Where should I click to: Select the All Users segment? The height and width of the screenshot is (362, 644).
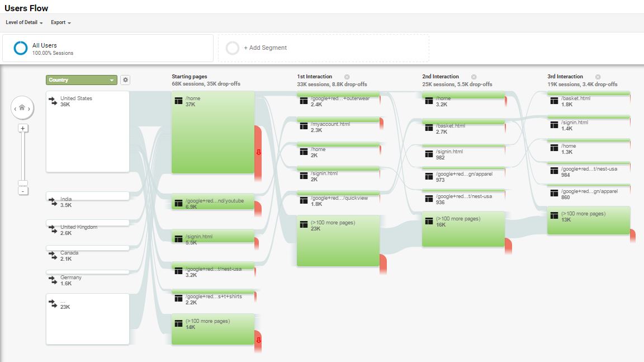pos(108,48)
